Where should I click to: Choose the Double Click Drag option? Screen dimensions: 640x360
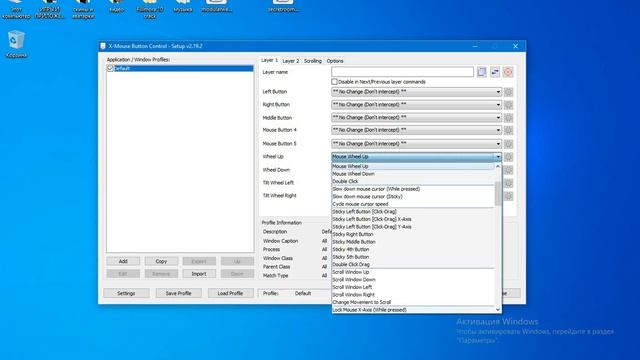(x=413, y=264)
